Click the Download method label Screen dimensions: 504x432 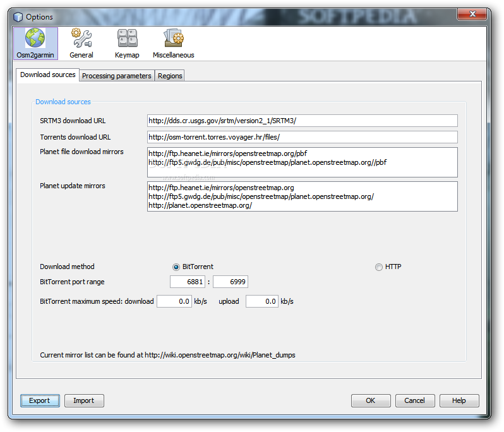(x=67, y=267)
